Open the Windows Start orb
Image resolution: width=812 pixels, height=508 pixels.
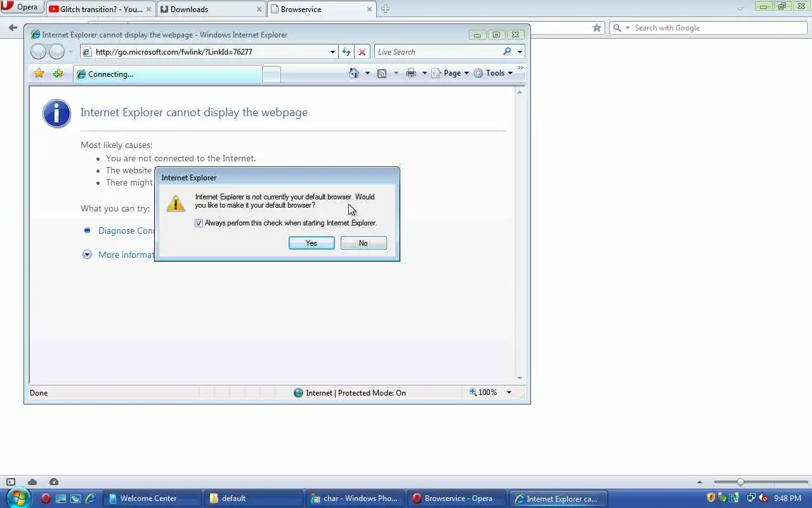pyautogui.click(x=18, y=498)
